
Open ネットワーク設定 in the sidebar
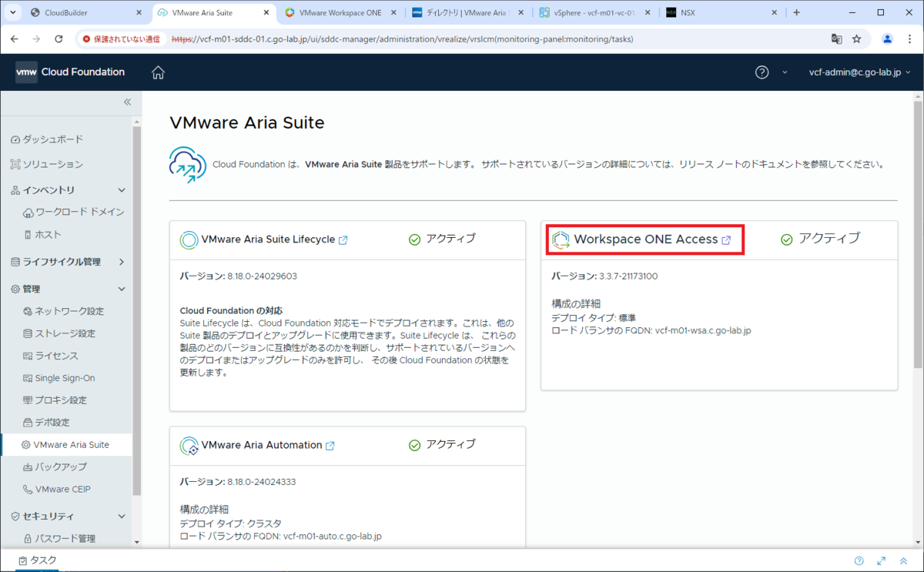(63, 311)
